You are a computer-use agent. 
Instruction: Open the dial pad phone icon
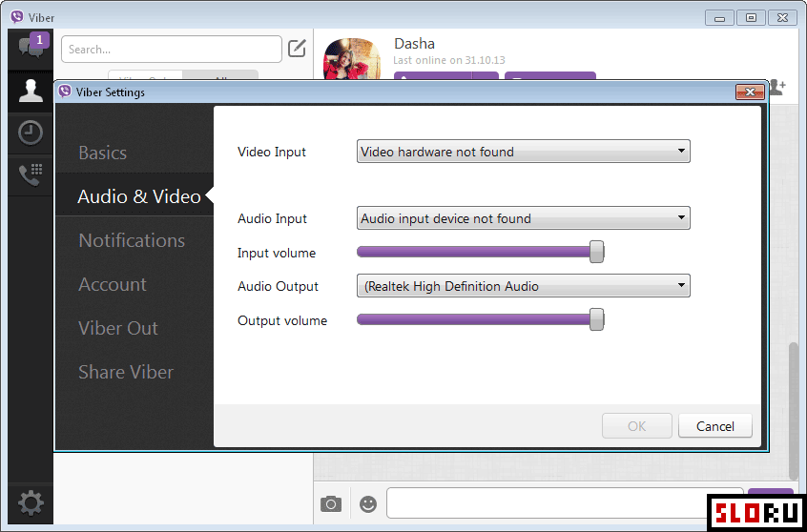31,174
